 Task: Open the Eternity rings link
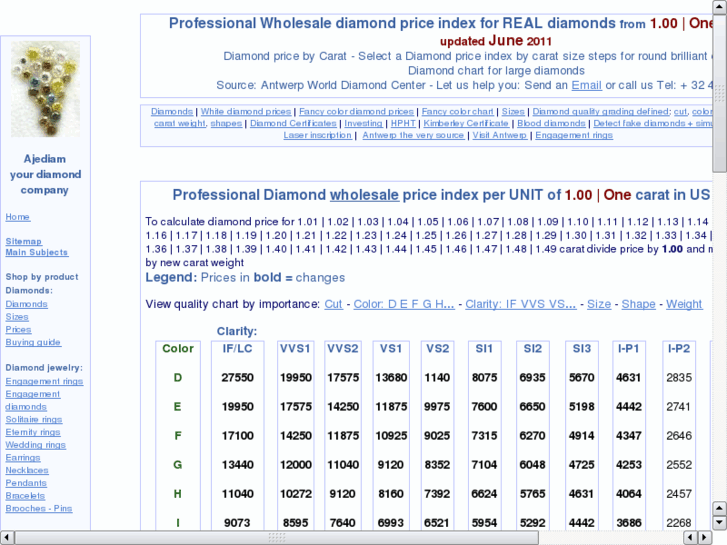(x=33, y=432)
